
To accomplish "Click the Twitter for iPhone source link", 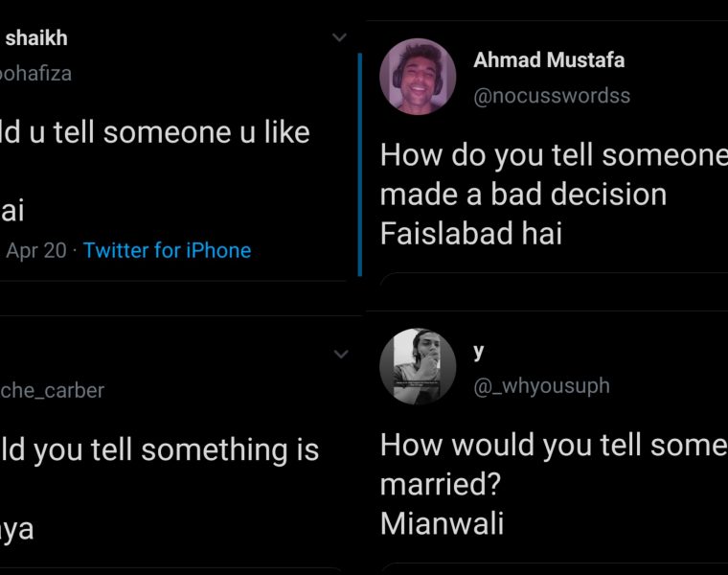I will (x=167, y=250).
